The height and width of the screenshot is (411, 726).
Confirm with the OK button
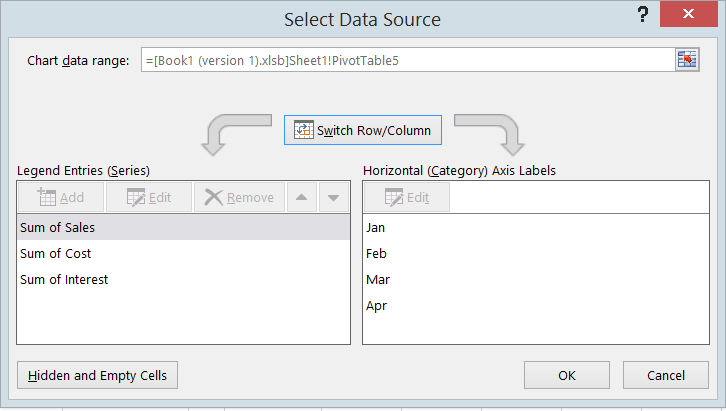[567, 375]
